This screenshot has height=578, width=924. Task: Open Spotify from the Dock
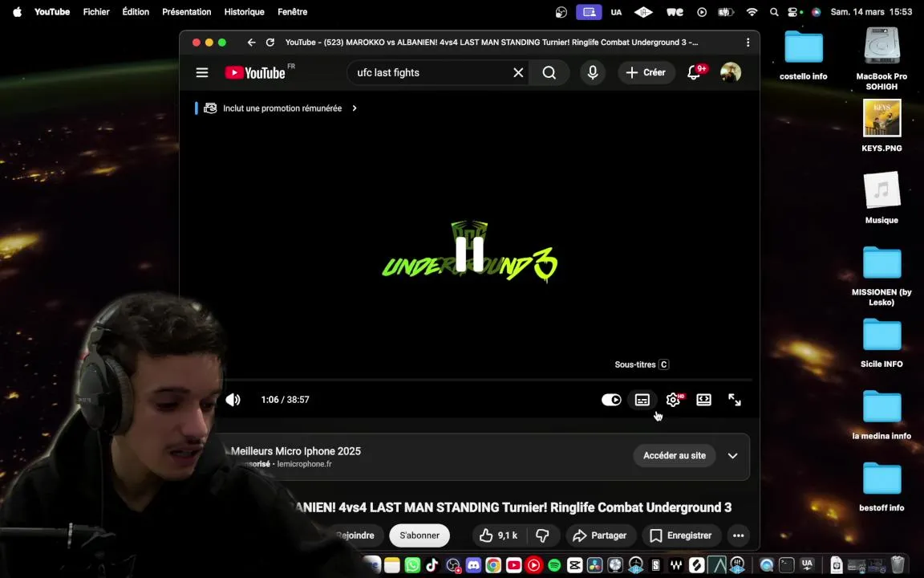pos(554,565)
